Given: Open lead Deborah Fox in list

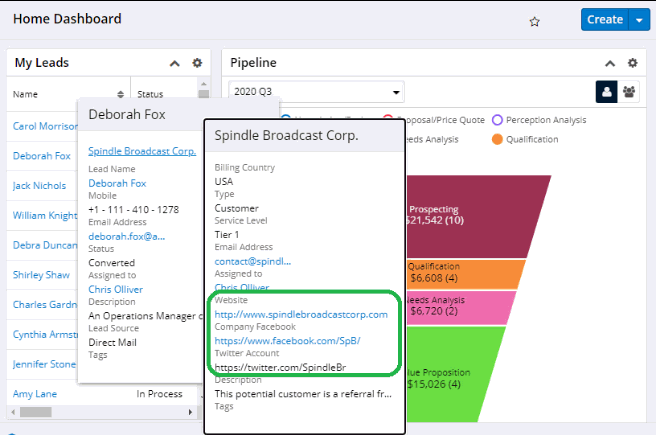Looking at the screenshot, I should pyautogui.click(x=42, y=156).
